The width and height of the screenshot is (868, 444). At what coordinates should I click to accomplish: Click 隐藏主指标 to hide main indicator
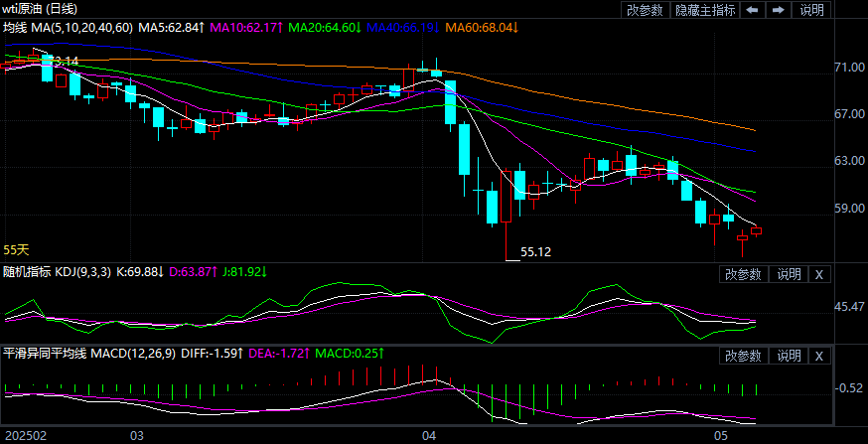coord(705,10)
